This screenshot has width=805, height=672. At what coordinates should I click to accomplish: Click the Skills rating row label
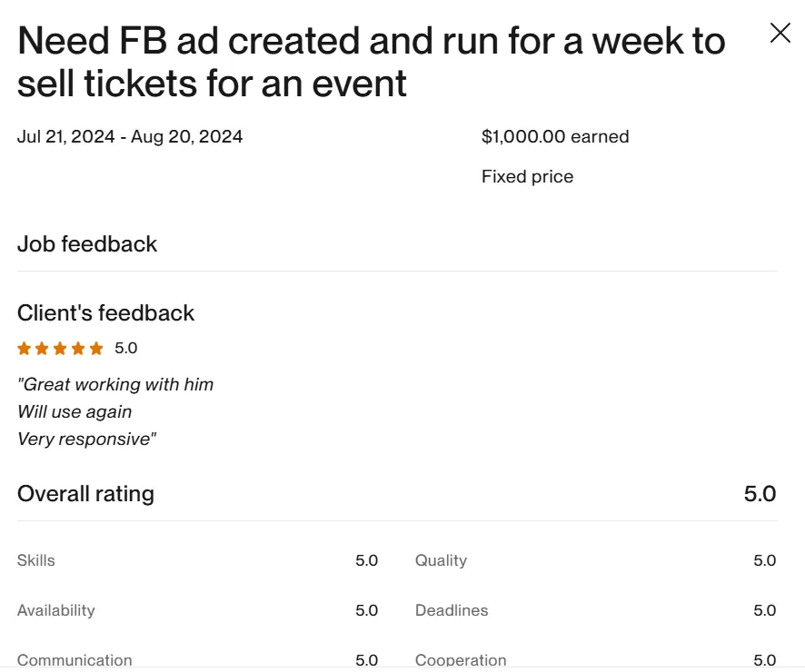click(36, 560)
